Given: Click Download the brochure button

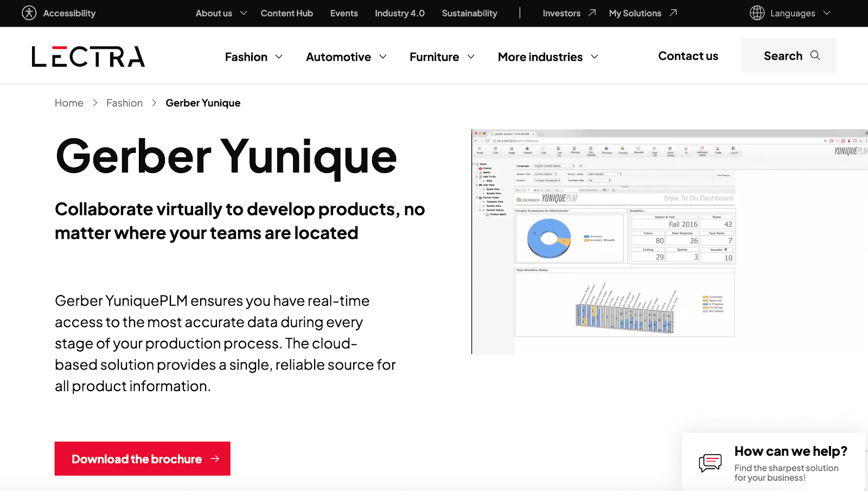Looking at the screenshot, I should click(143, 458).
